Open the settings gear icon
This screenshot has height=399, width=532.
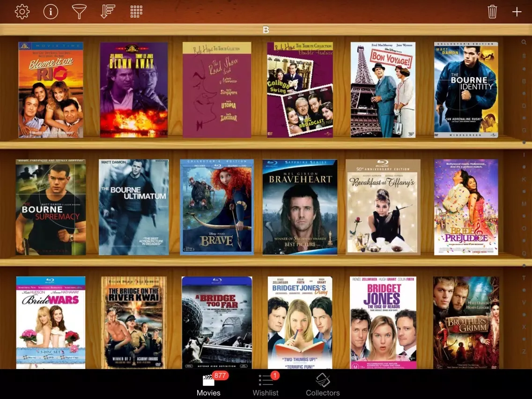22,12
